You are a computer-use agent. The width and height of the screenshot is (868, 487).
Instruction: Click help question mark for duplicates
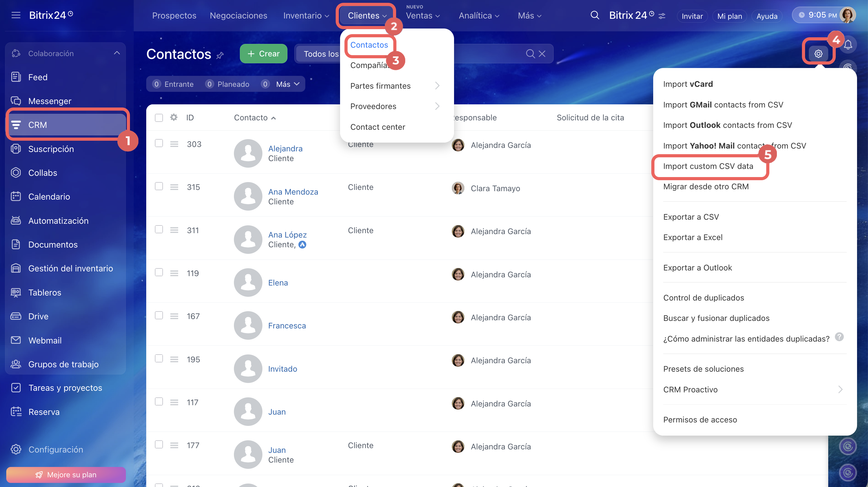[839, 337]
